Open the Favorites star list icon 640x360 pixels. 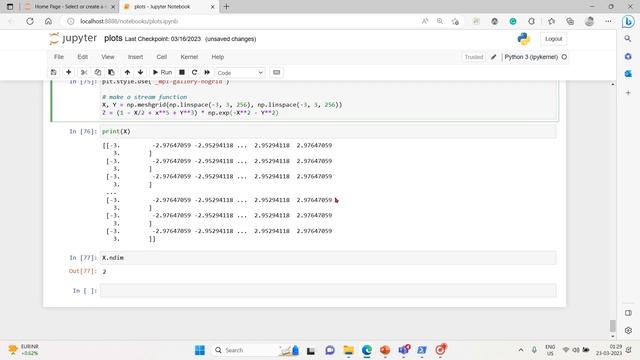(551, 21)
